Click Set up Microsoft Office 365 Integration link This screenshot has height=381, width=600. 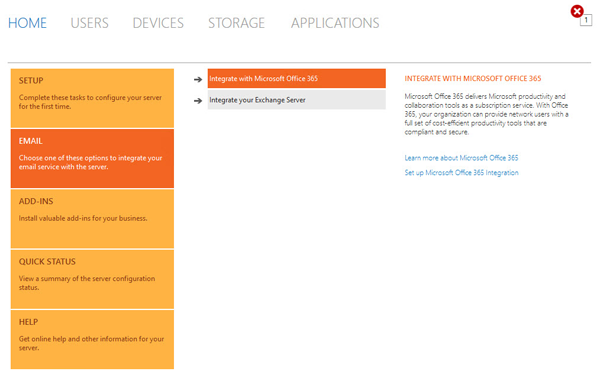pos(461,173)
